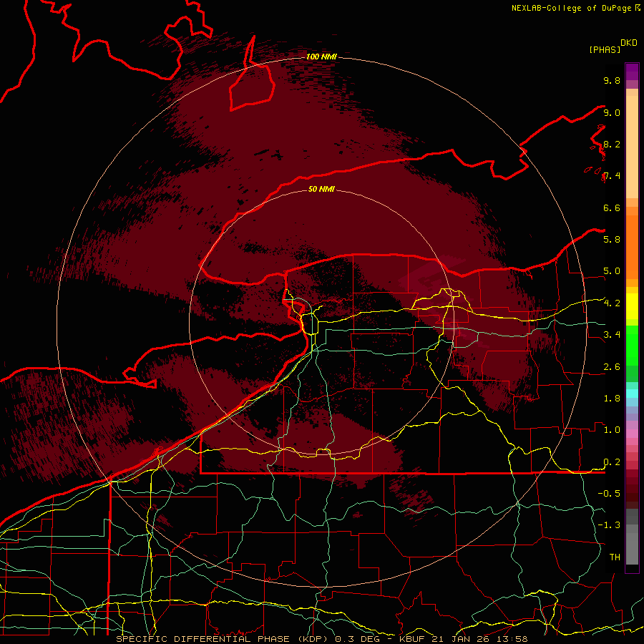The width and height of the screenshot is (644, 644).
Task: Click the 100 NMI range ring label
Action: click(x=321, y=57)
